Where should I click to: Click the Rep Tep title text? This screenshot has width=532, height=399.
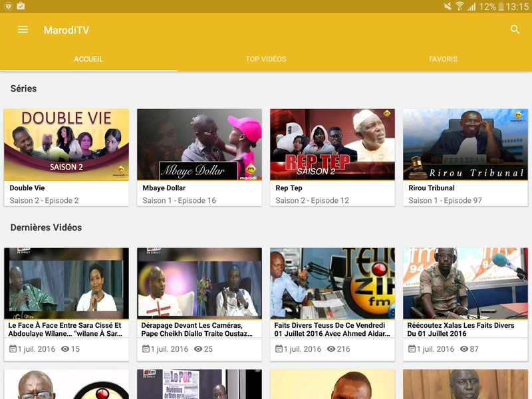[289, 188]
